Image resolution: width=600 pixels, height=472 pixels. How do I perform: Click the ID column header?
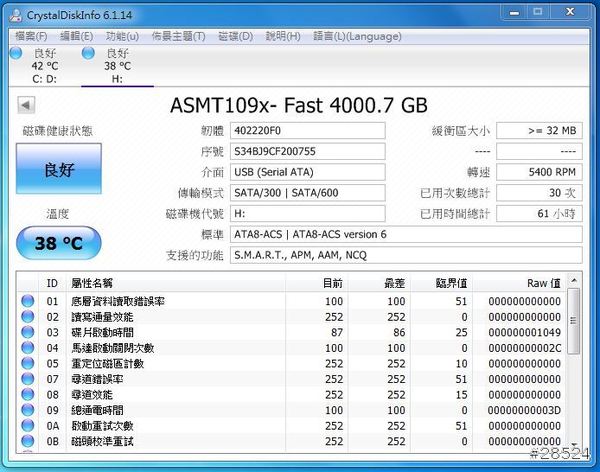pyautogui.click(x=52, y=283)
